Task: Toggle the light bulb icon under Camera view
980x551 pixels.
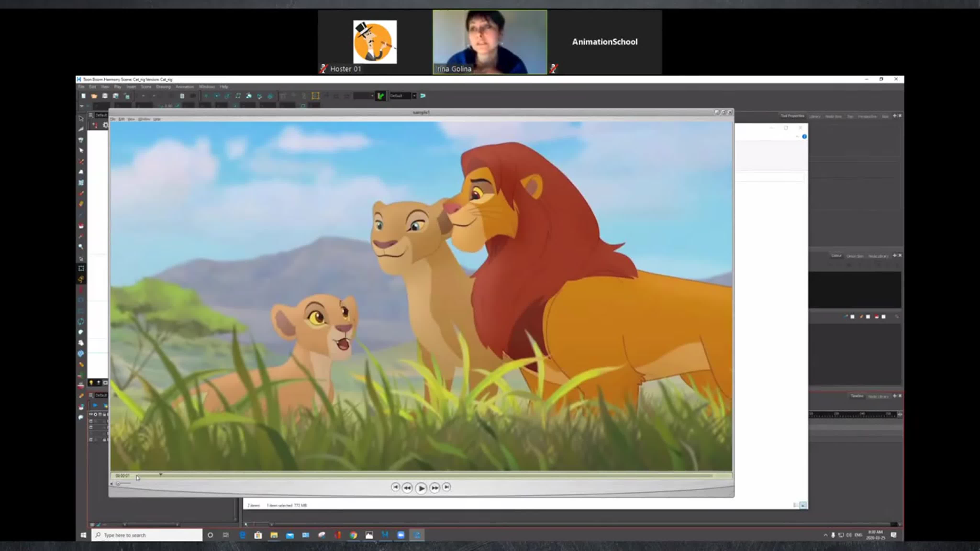Action: [x=91, y=383]
